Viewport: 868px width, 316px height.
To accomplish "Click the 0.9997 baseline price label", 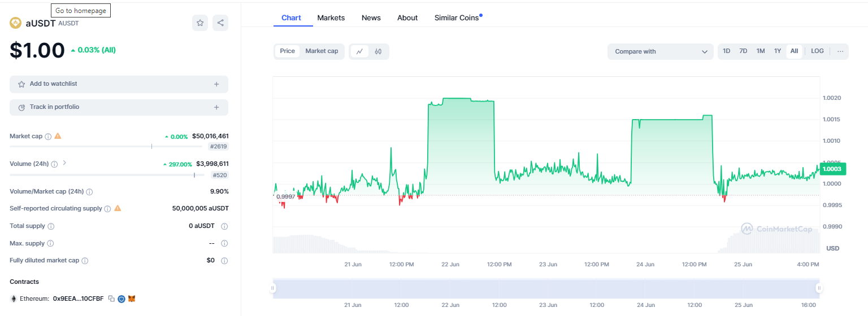I will [285, 196].
